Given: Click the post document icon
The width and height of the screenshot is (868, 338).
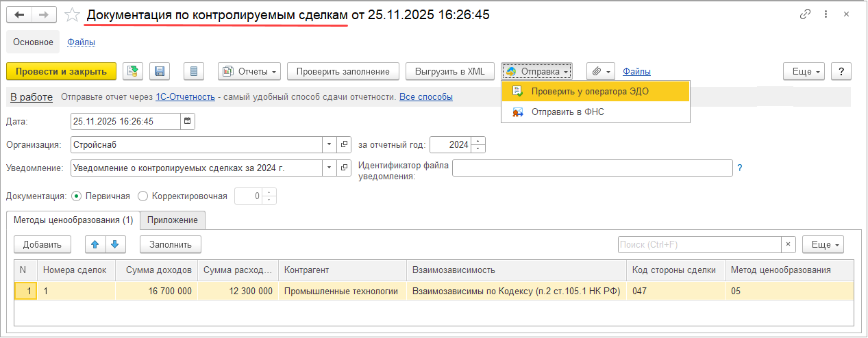Looking at the screenshot, I should tap(133, 71).
